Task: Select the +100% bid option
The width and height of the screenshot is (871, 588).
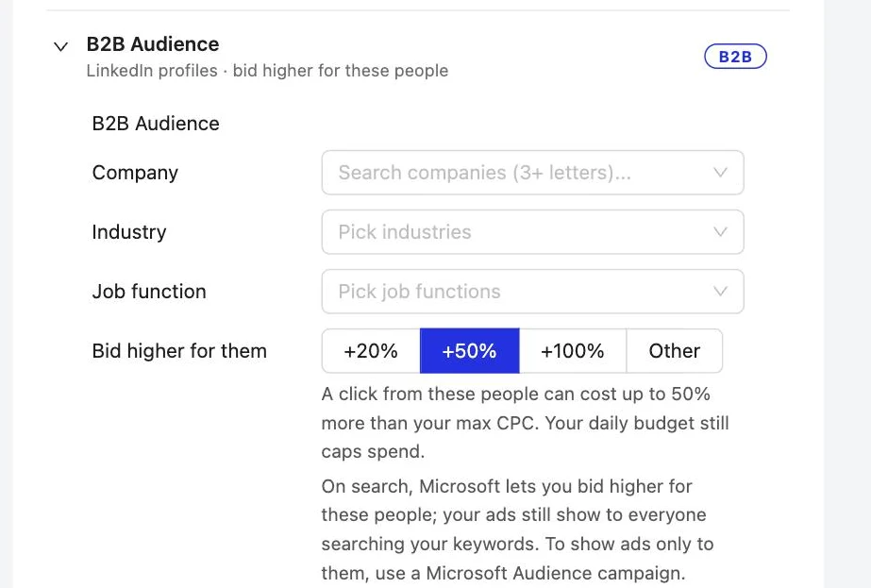Action: pos(573,351)
